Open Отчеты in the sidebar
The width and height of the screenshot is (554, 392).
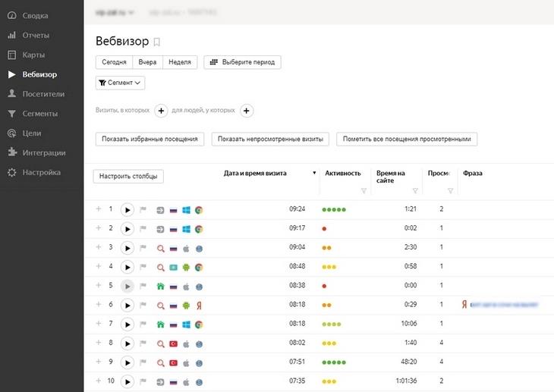(x=36, y=35)
